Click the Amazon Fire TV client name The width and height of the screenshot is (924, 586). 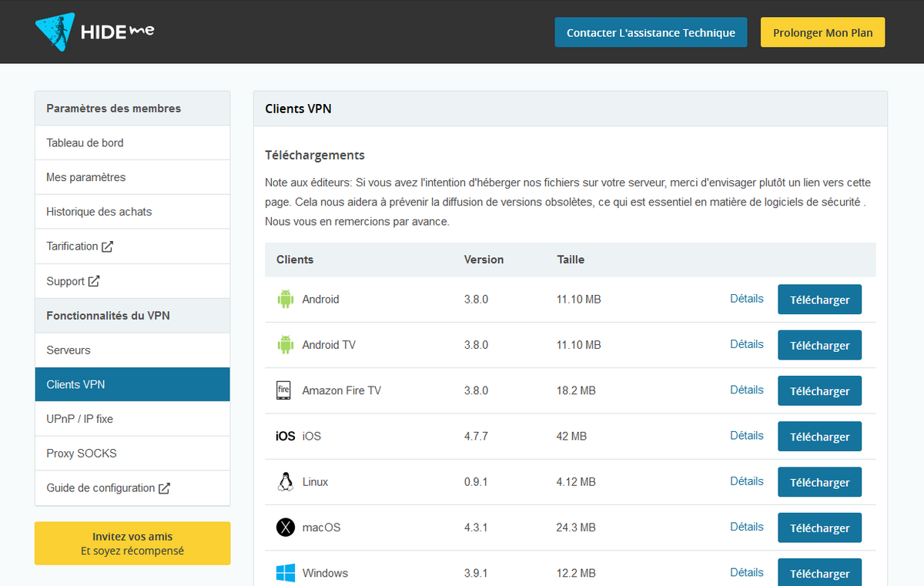tap(342, 390)
